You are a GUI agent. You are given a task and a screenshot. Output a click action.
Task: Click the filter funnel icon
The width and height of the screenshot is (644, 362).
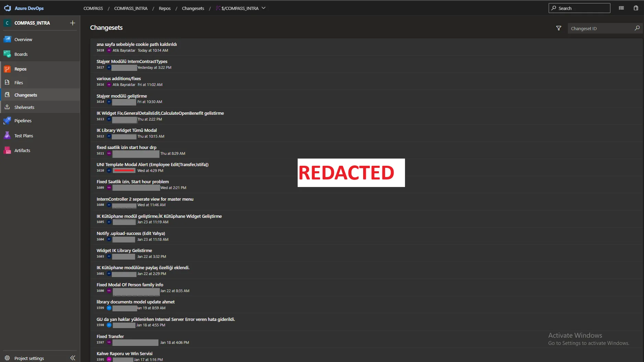559,28
